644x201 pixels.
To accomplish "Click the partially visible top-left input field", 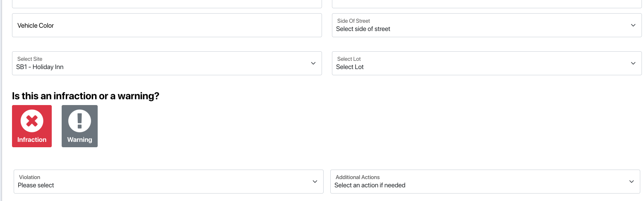I will [167, 4].
